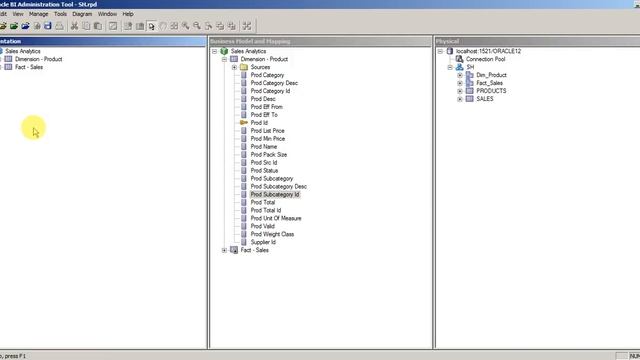Open the Manage menu
The width and height of the screenshot is (640, 360).
(38, 14)
